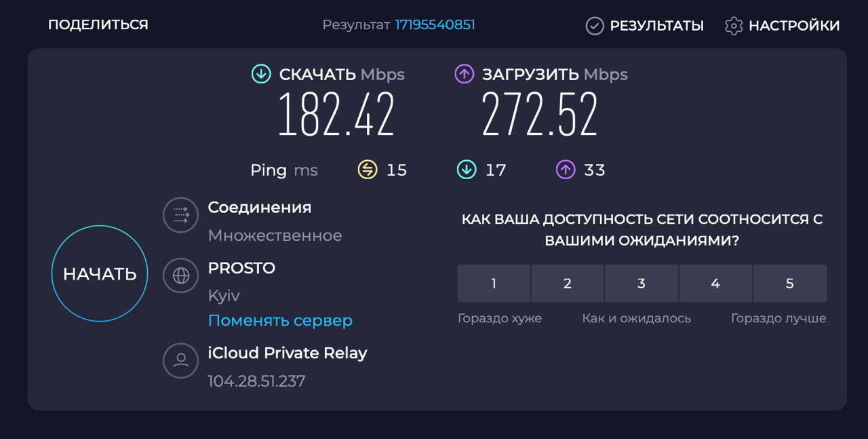The height and width of the screenshot is (439, 868).
Task: Click the cyan download ping icon
Action: coord(467,170)
